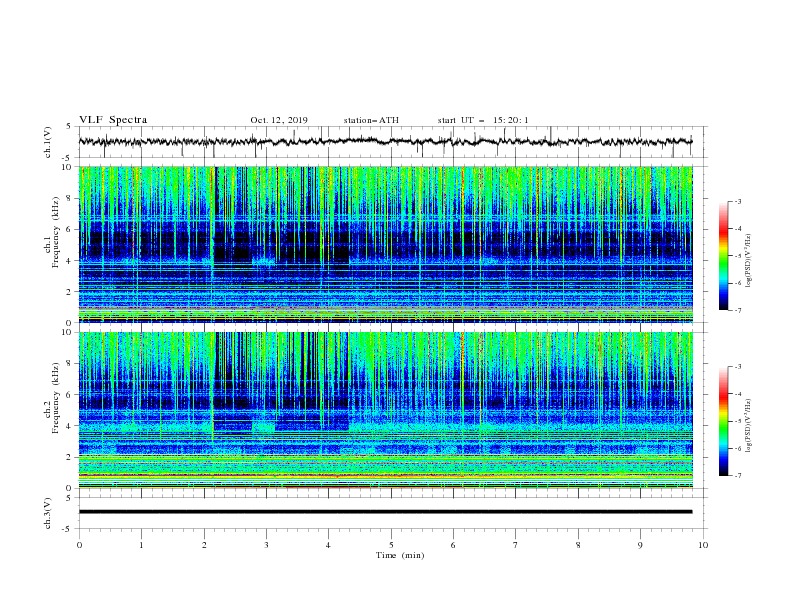This screenshot has height=612, width=792.
Task: Click the 'ch.1(V)' waveform axis label
Action: [x=48, y=142]
